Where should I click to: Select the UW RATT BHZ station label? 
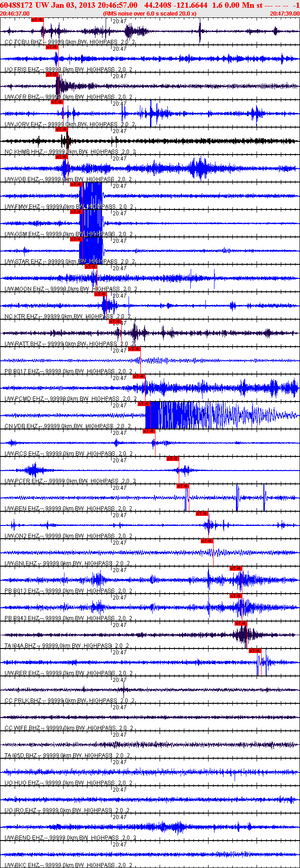tap(23, 344)
